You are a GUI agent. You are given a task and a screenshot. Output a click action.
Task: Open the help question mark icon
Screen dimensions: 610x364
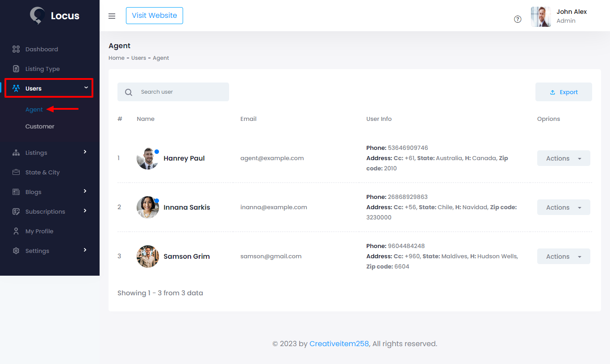click(518, 19)
